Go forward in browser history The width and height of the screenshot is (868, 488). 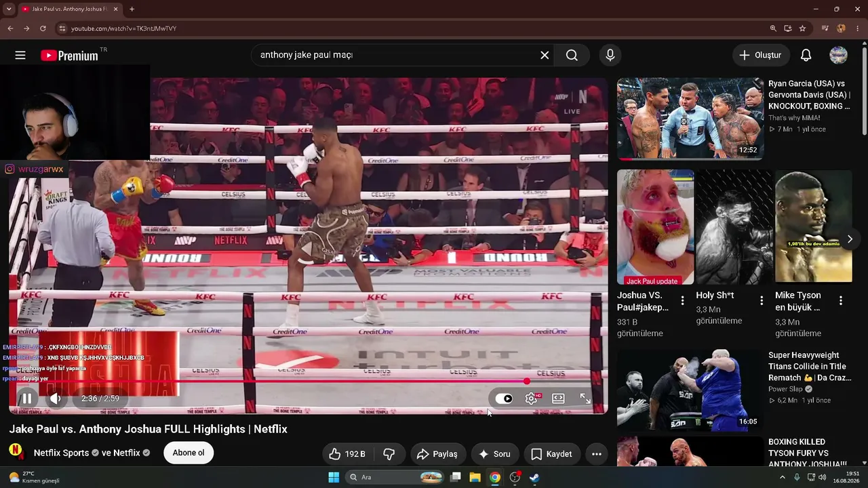[x=26, y=28]
